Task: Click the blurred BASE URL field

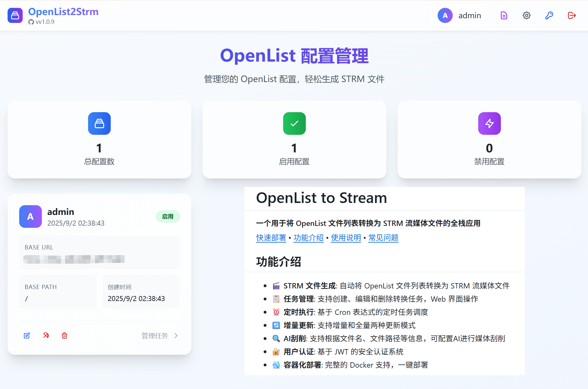Action: [74, 259]
